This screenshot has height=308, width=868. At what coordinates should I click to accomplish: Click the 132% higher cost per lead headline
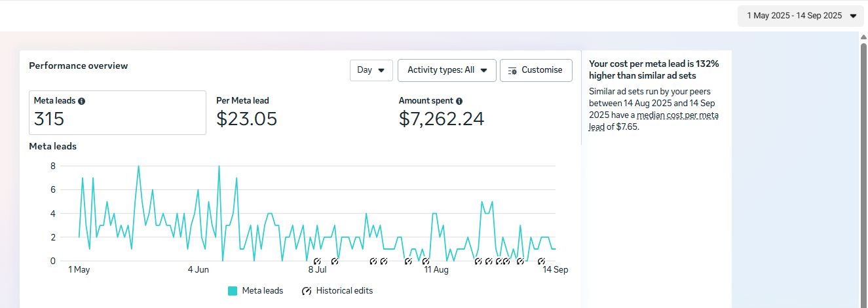[654, 69]
